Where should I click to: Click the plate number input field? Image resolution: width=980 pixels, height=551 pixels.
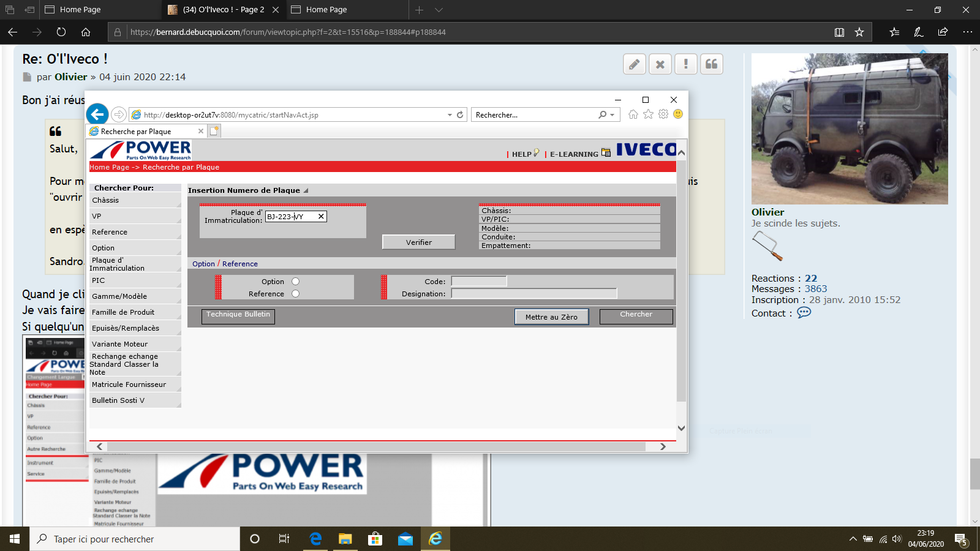[x=290, y=217]
